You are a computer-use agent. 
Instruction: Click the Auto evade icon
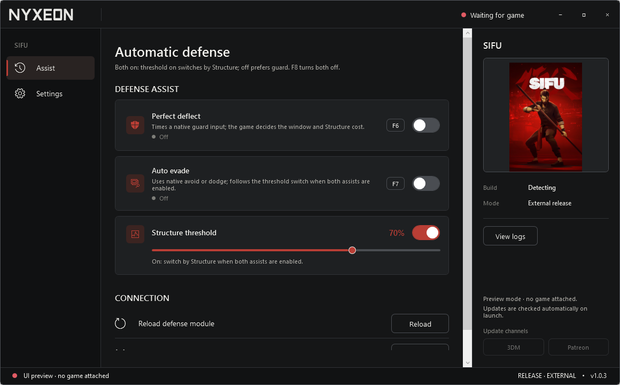pos(135,183)
